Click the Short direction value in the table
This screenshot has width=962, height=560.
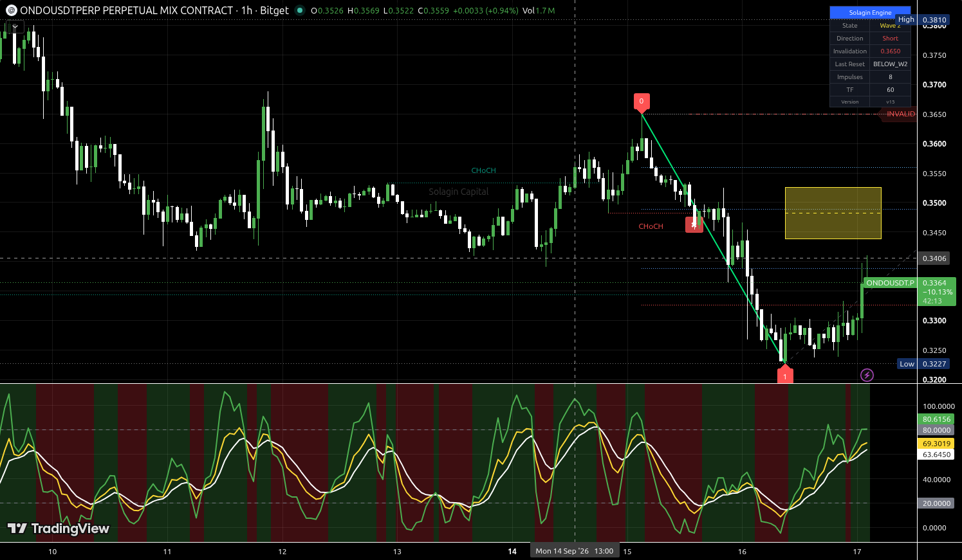tap(891, 39)
